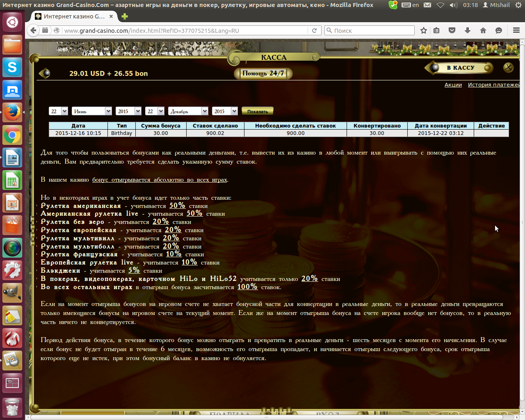The width and height of the screenshot is (525, 420).
Task: Open Google Chrome from the launcher
Action: [12, 135]
